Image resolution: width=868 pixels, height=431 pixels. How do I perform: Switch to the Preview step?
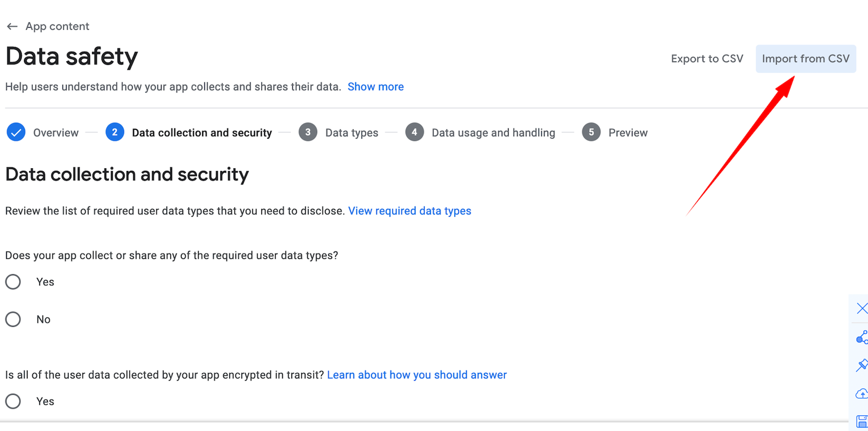(628, 133)
